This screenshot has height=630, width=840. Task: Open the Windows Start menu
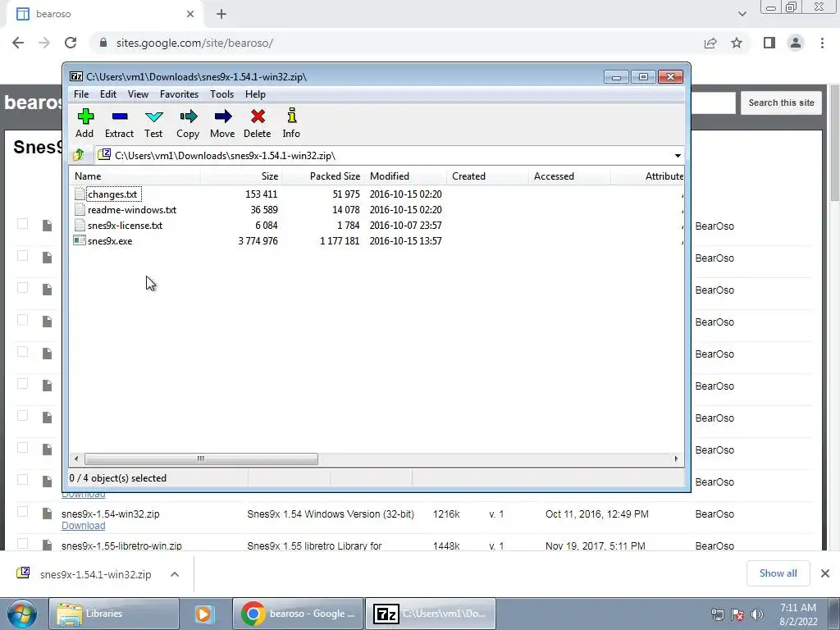[22, 614]
